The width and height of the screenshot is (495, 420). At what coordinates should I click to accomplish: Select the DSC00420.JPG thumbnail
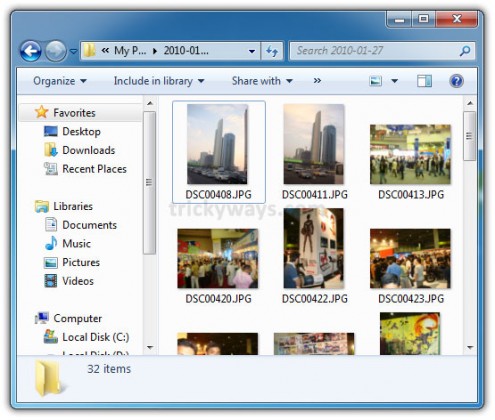(x=218, y=258)
